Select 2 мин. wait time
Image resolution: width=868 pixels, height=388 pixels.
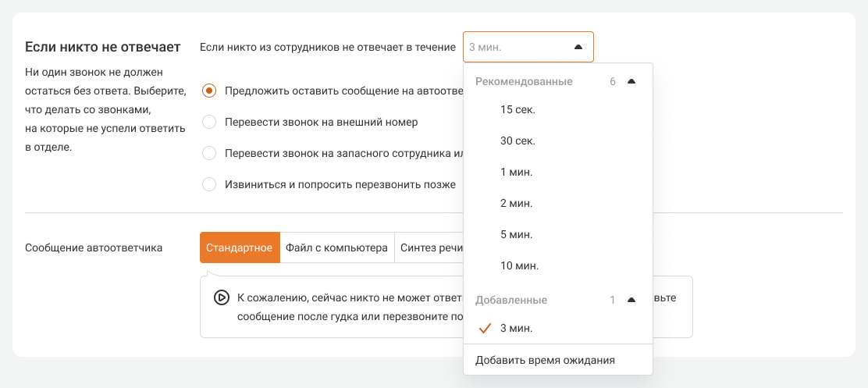coord(516,203)
